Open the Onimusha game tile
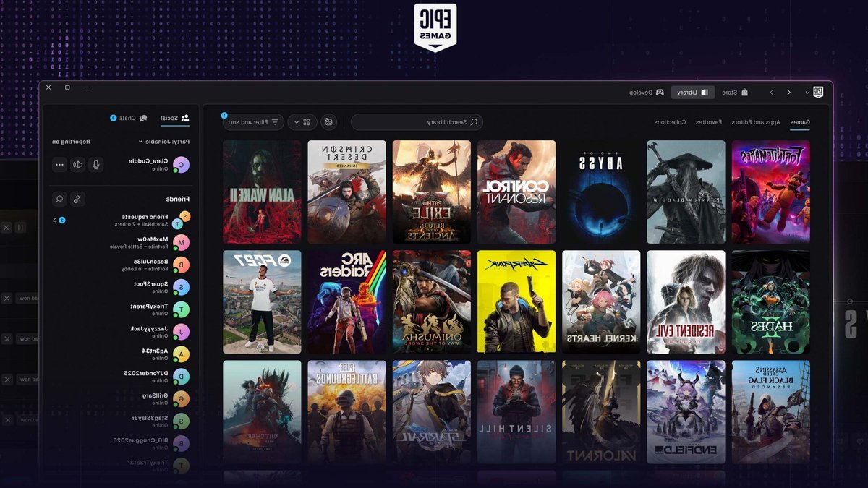This screenshot has width=868, height=488. click(x=432, y=301)
